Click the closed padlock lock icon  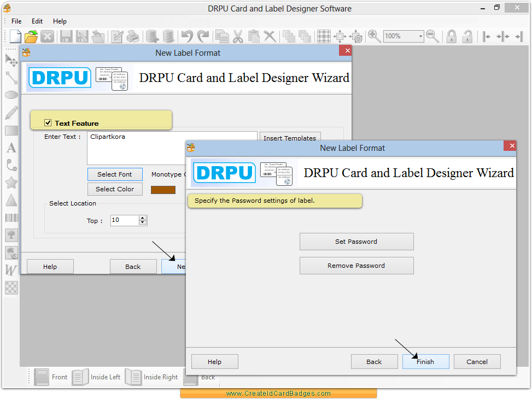coord(451,36)
